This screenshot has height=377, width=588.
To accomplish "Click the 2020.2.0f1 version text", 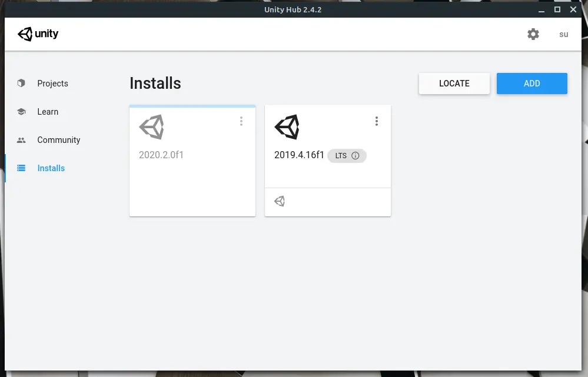I will (x=161, y=155).
